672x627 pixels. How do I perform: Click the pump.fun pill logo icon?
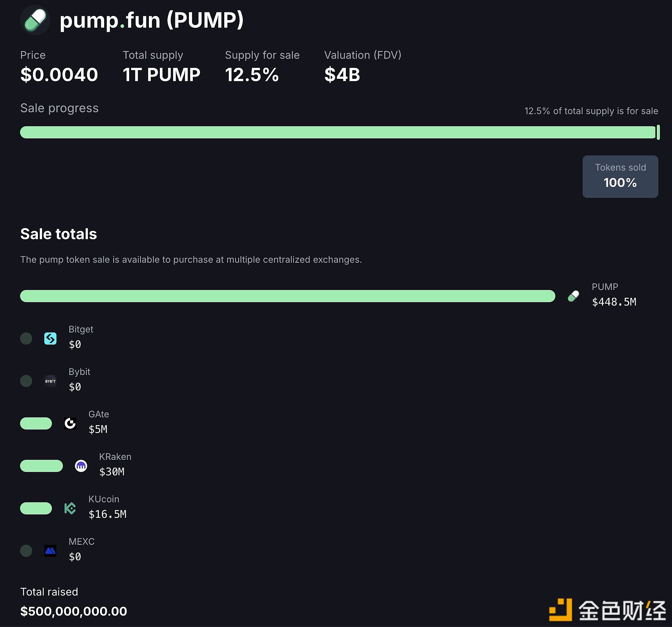[35, 20]
